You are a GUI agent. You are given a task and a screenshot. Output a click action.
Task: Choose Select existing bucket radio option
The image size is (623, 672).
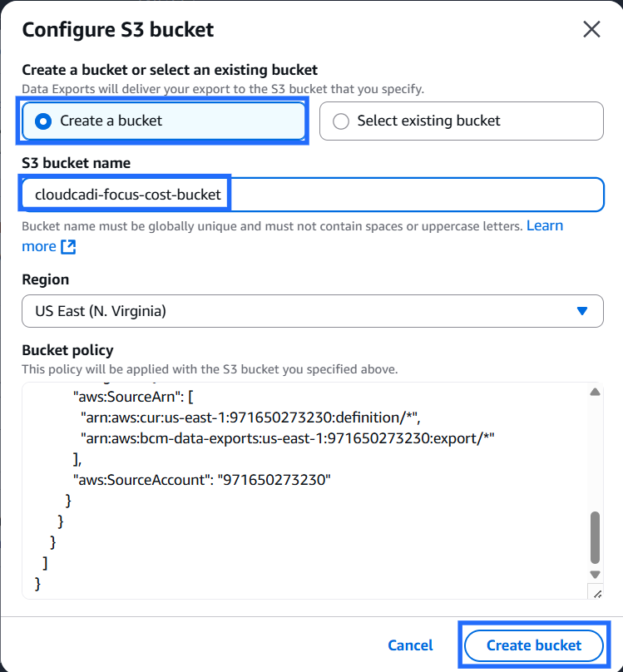point(461,121)
